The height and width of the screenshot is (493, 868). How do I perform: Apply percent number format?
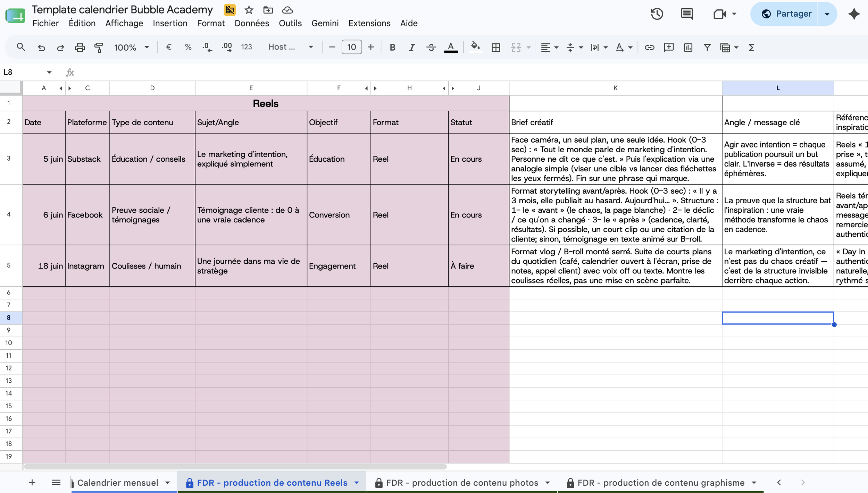tap(188, 47)
